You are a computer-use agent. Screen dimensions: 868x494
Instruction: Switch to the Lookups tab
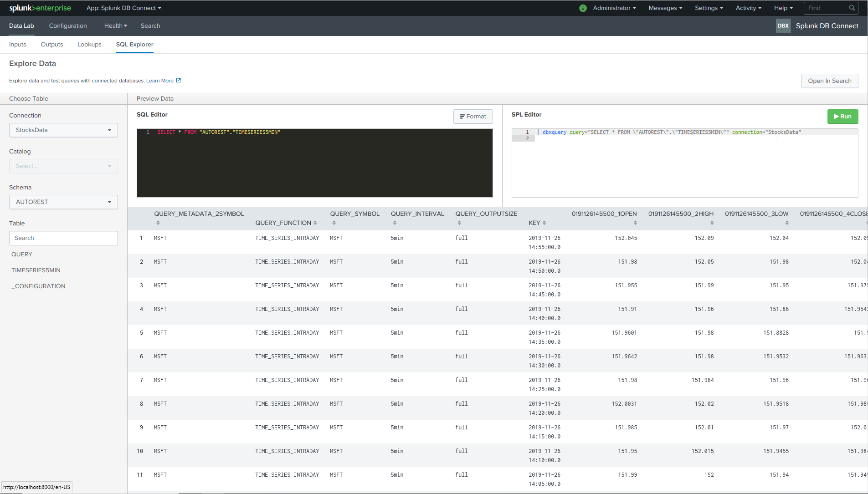point(89,45)
